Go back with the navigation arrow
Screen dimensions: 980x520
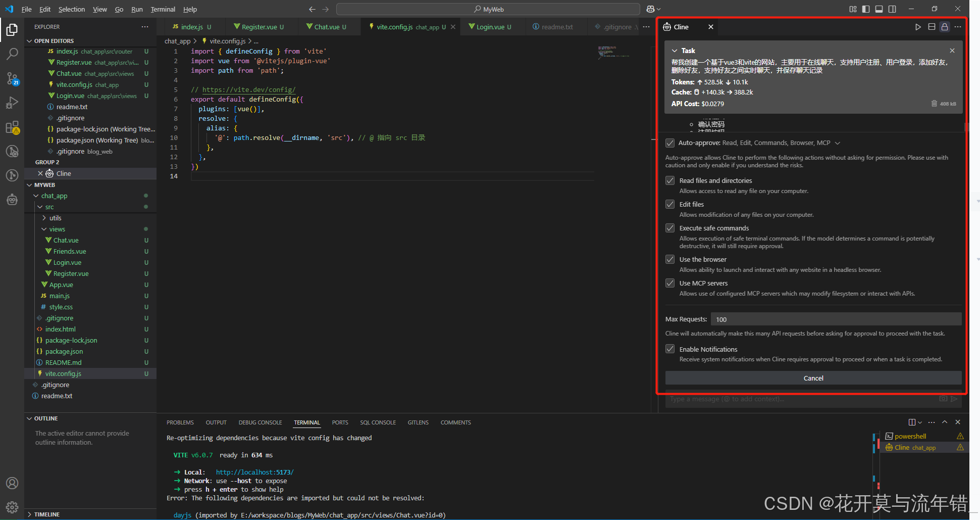[312, 9]
